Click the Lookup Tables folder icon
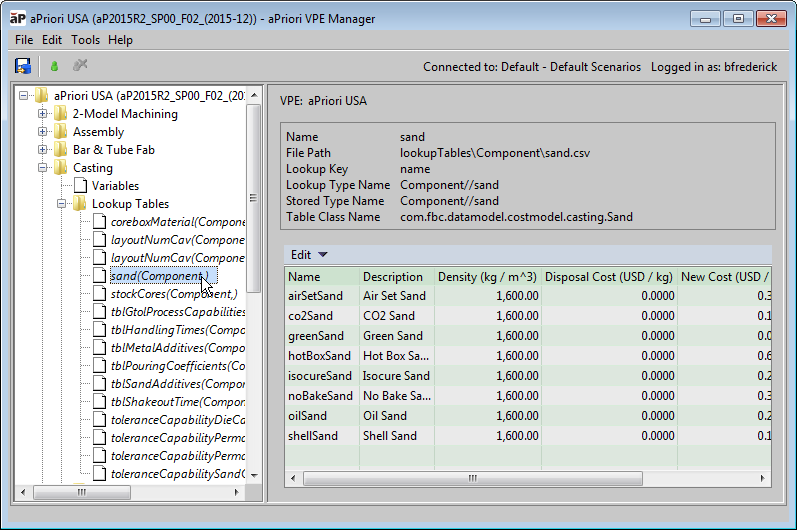Image resolution: width=797 pixels, height=530 pixels. (80, 204)
